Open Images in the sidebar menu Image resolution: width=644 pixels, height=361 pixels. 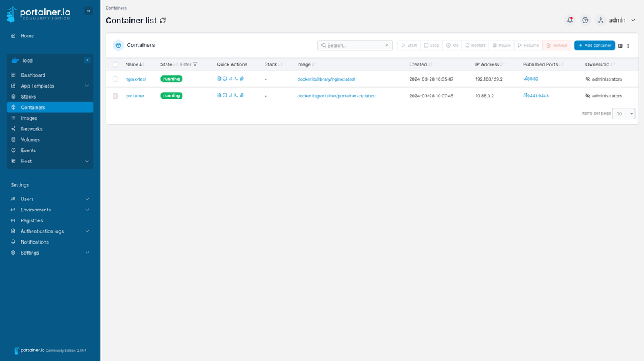click(x=29, y=118)
